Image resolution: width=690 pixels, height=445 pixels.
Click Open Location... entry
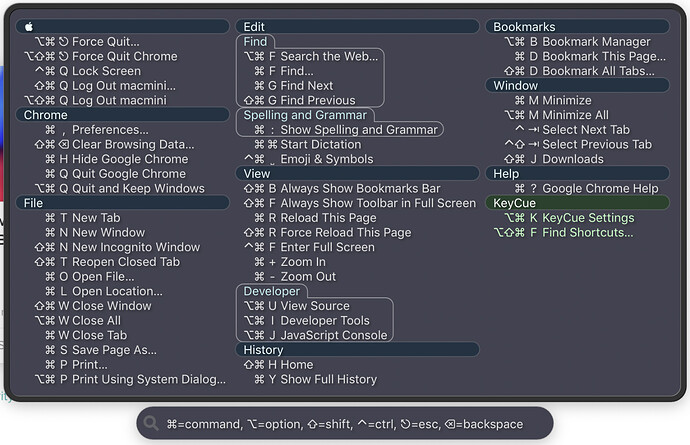(x=104, y=291)
